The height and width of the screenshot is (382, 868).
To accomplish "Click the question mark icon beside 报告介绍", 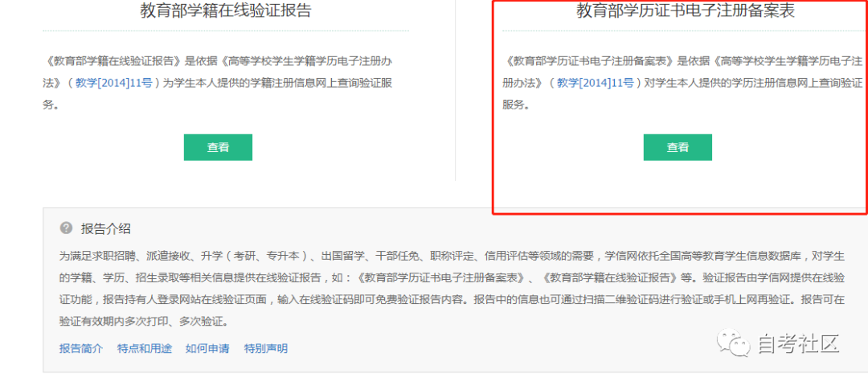I will (66, 228).
